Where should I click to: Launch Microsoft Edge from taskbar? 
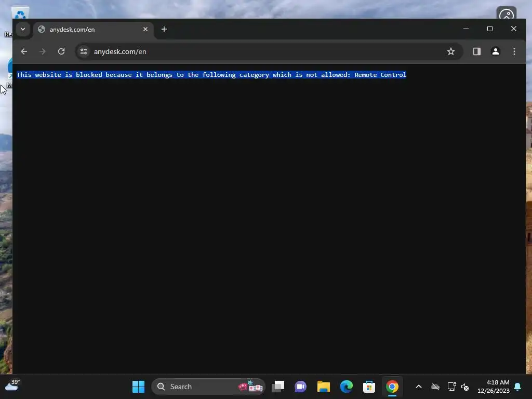pyautogui.click(x=347, y=387)
